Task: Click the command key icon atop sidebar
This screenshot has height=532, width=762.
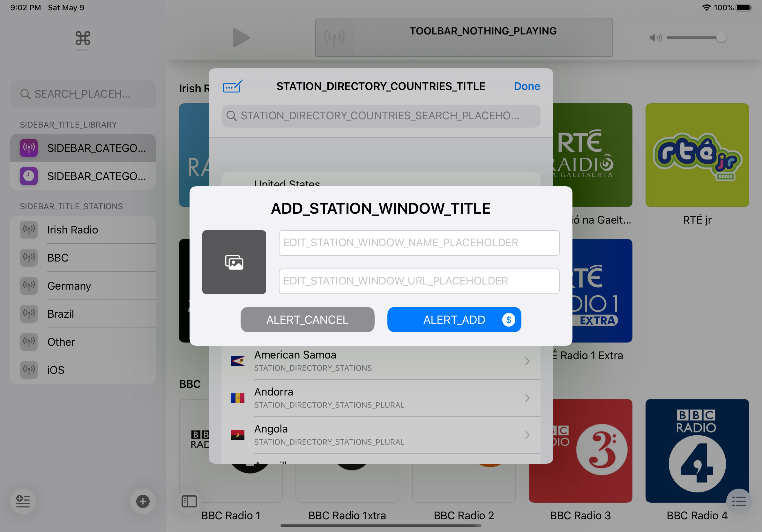Action: click(x=83, y=39)
